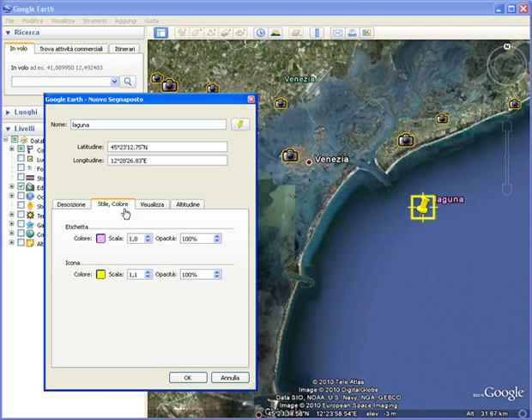Click the add path toolbar icon

pos(211,33)
